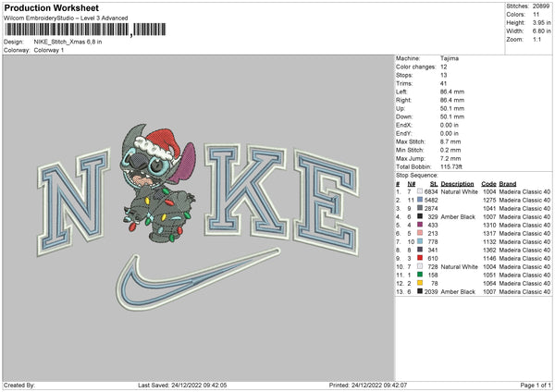555x392 pixels.
Task: Click the Up value '50.1 mm'
Action: pos(452,108)
